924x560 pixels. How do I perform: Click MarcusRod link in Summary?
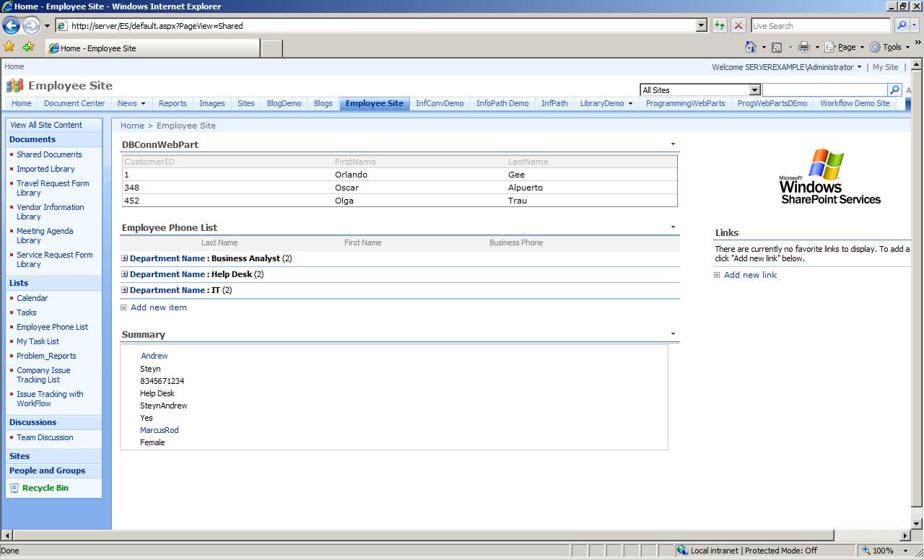click(159, 430)
